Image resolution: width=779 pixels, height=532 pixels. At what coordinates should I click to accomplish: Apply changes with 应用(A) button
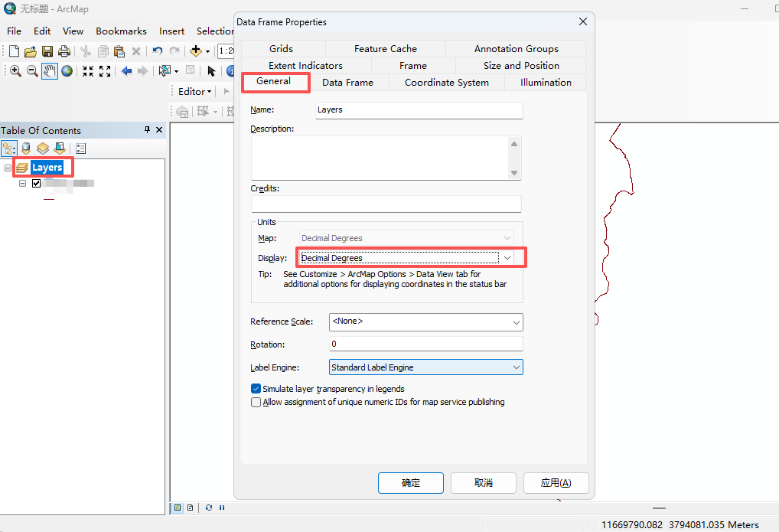point(556,483)
